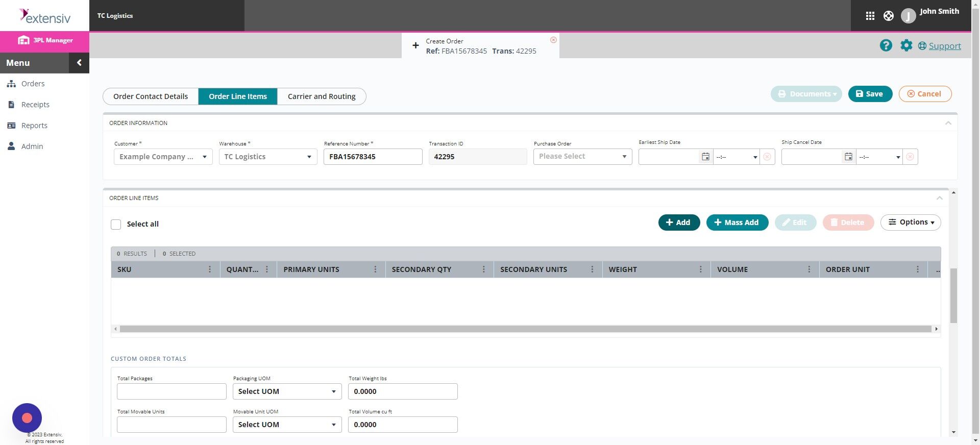Click the Extensiv logo
This screenshot has width=980, height=445.
pyautogui.click(x=45, y=16)
